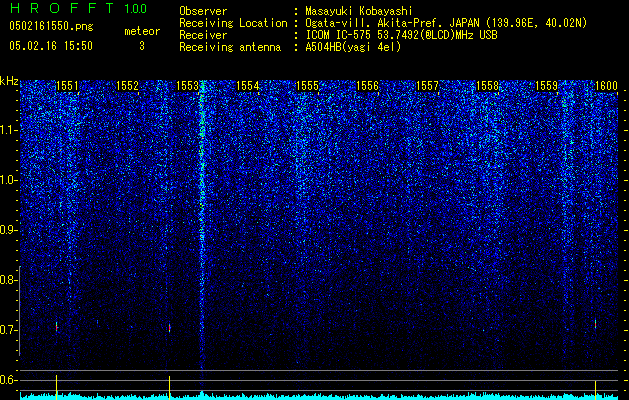The width and height of the screenshot is (629, 400).
Task: Click the 'Observer' field label
Action: pos(203,11)
